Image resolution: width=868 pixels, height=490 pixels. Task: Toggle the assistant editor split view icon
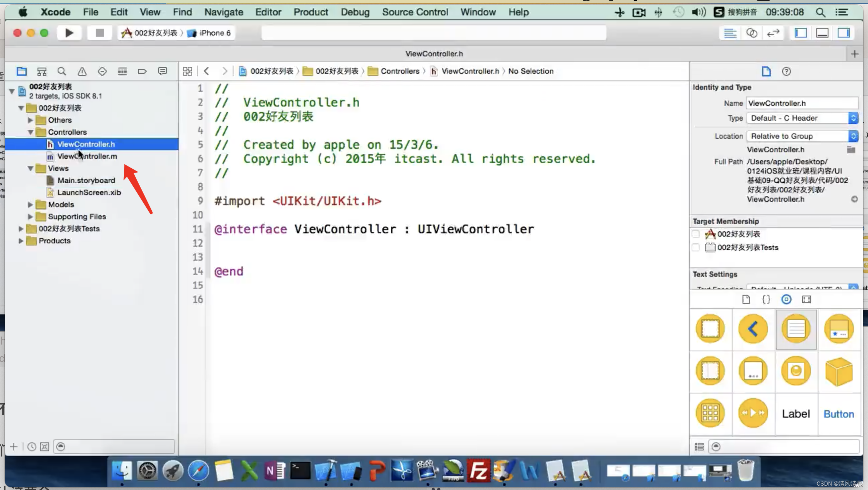point(752,33)
